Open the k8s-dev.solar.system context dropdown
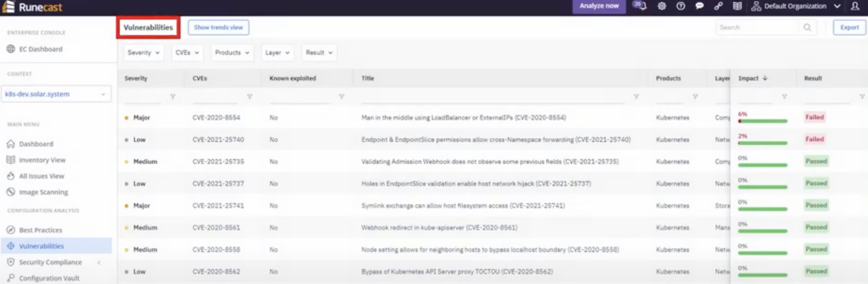This screenshot has width=868, height=284. coord(56,94)
